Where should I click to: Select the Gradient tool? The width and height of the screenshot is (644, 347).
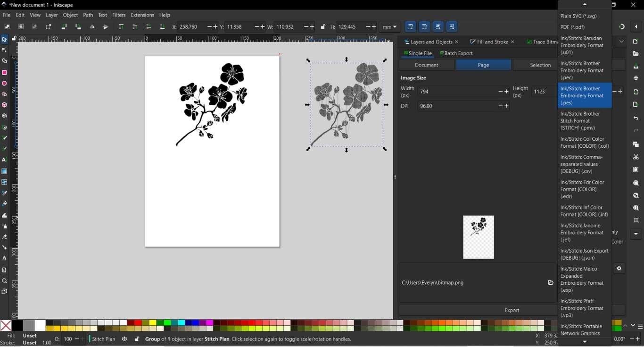pyautogui.click(x=4, y=171)
